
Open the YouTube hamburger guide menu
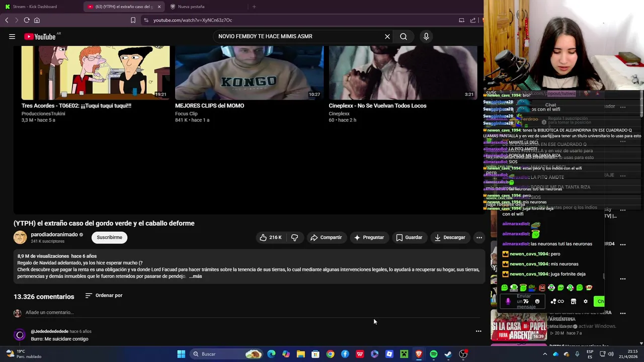click(x=12, y=36)
